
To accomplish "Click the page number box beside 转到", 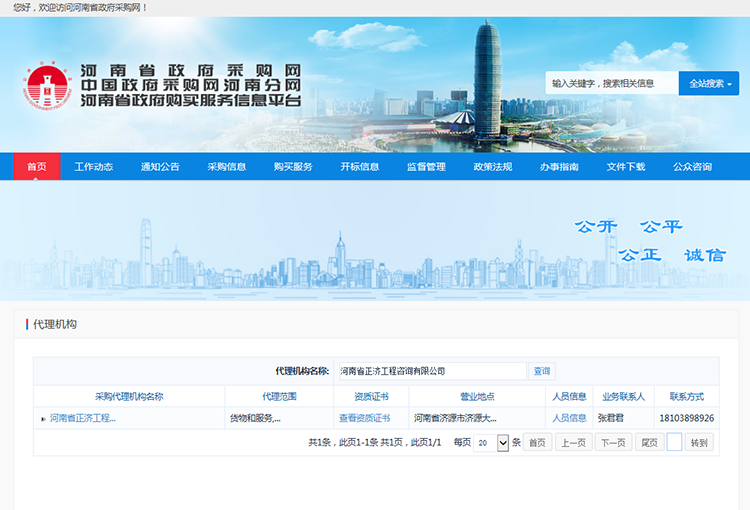I will pyautogui.click(x=674, y=442).
